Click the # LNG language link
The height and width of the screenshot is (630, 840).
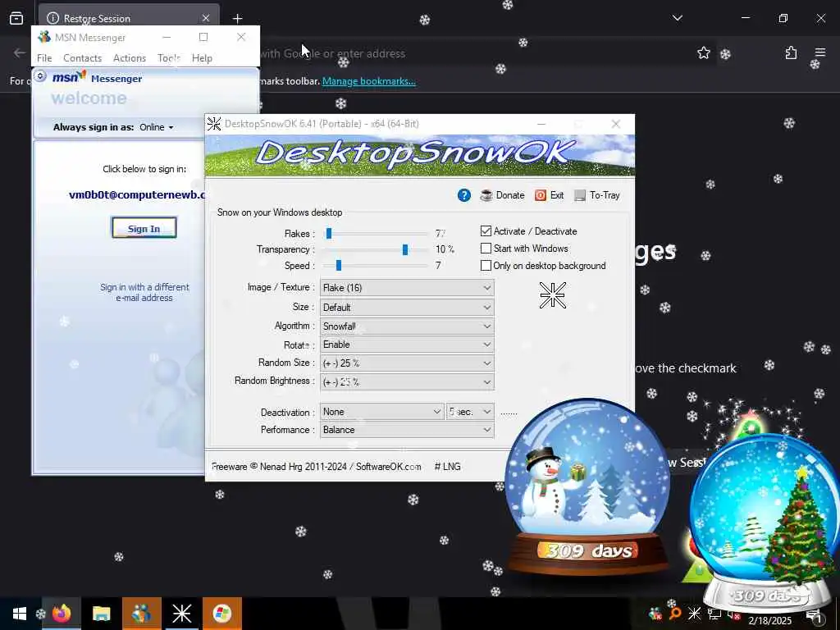click(x=447, y=467)
